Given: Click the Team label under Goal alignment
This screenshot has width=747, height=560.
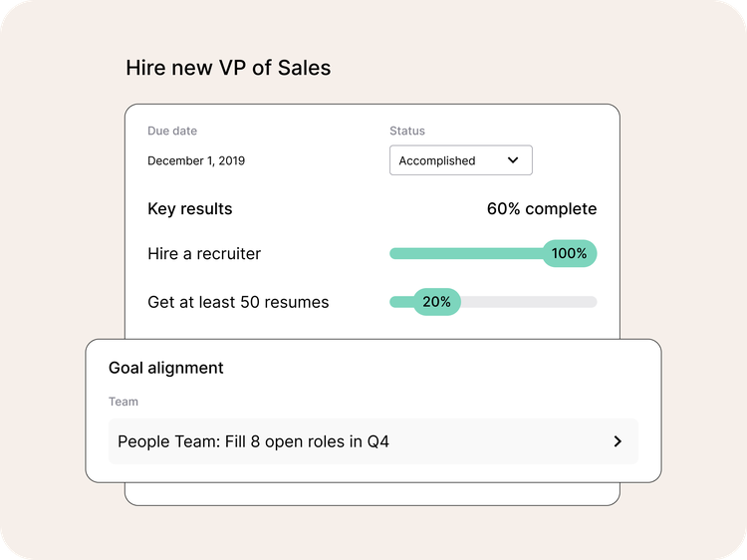Looking at the screenshot, I should click(x=124, y=402).
